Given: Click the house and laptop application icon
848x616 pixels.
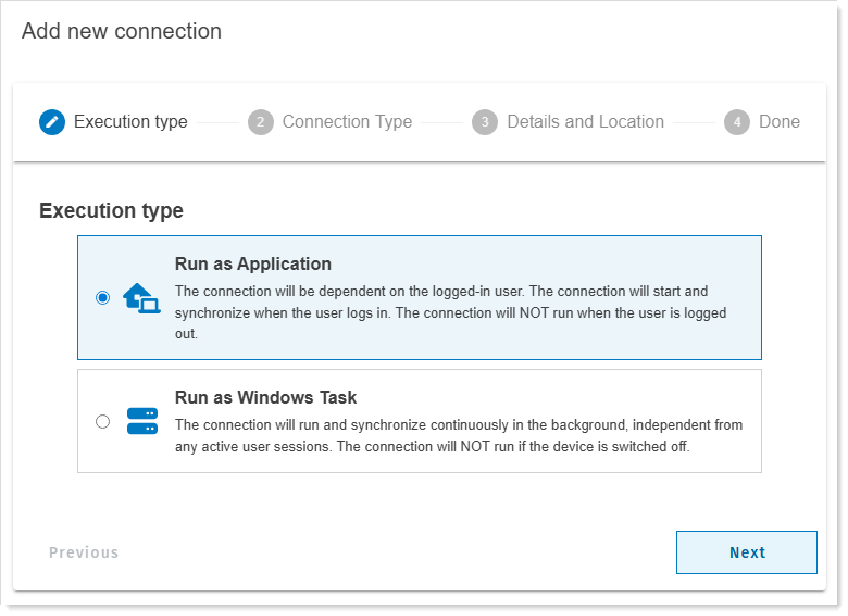Looking at the screenshot, I should 141,298.
